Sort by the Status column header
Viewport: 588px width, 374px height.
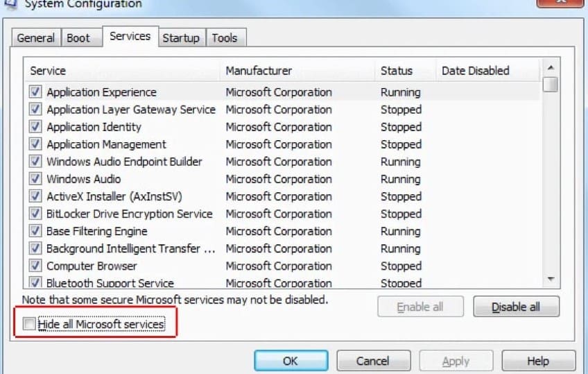coord(406,71)
